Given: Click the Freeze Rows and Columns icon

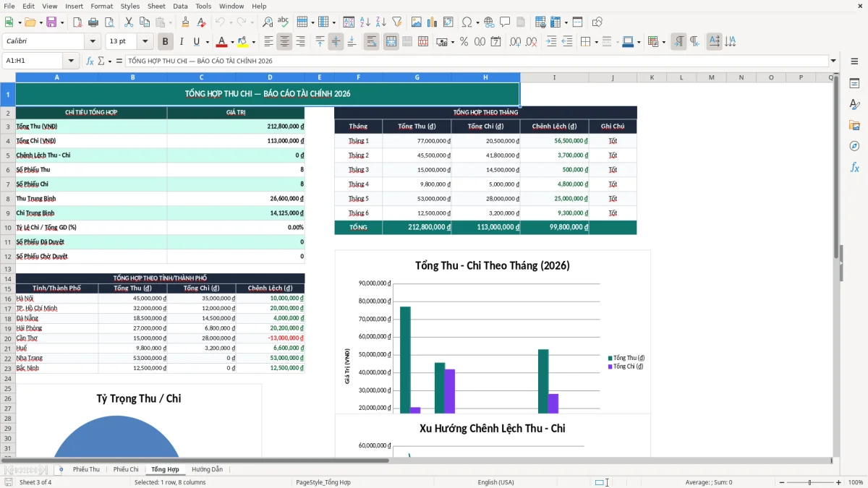Looking at the screenshot, I should pos(558,22).
